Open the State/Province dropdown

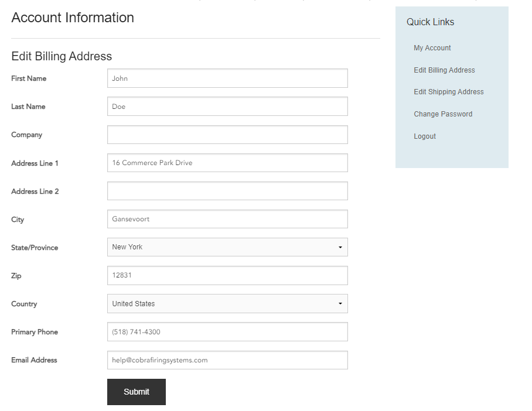coord(227,247)
